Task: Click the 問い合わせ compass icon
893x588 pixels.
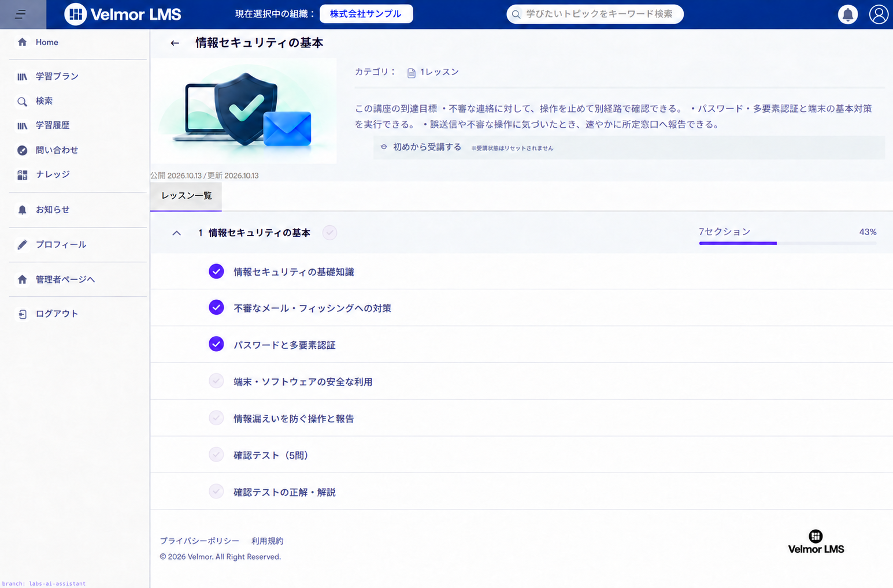Action: pos(22,150)
